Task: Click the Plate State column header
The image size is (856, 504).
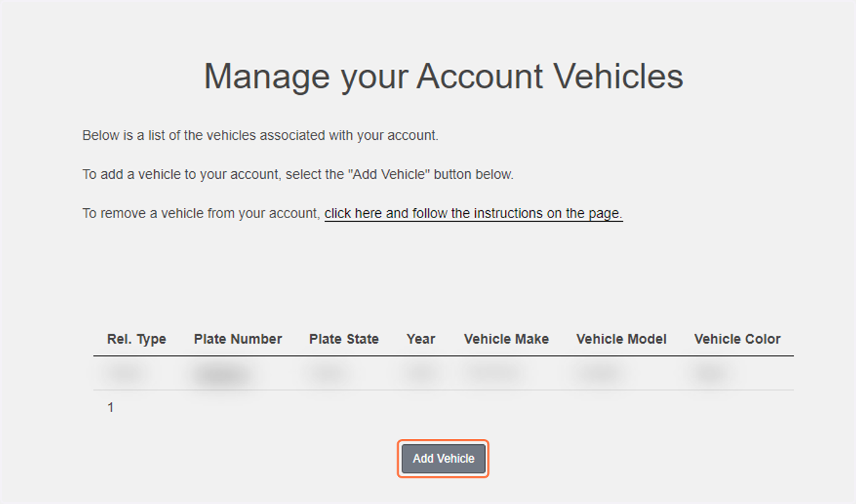Action: coord(344,339)
